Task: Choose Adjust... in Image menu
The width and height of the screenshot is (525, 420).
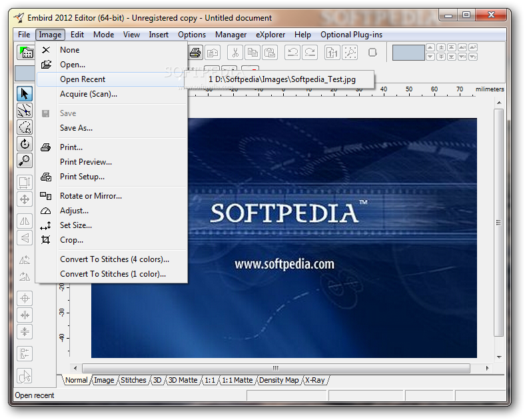Action: [111, 211]
